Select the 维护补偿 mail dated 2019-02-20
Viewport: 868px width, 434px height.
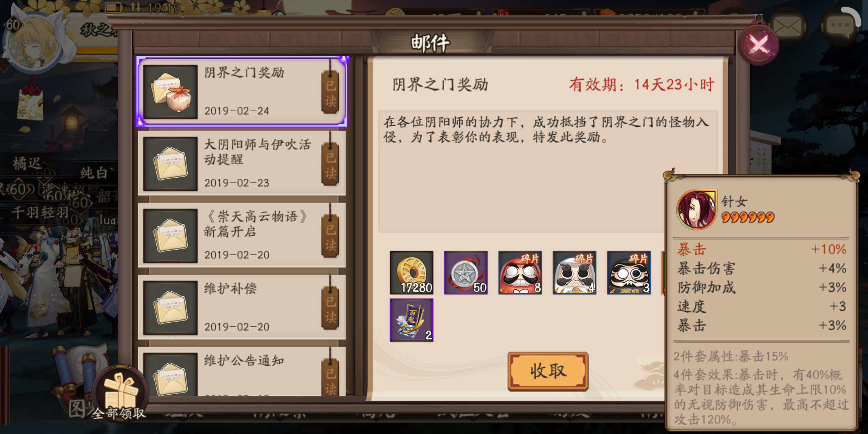242,307
